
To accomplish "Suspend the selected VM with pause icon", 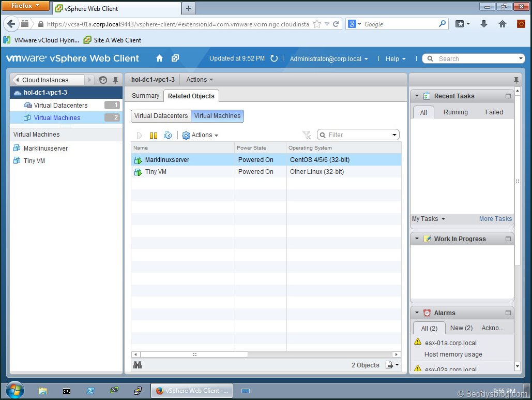I will pyautogui.click(x=154, y=135).
